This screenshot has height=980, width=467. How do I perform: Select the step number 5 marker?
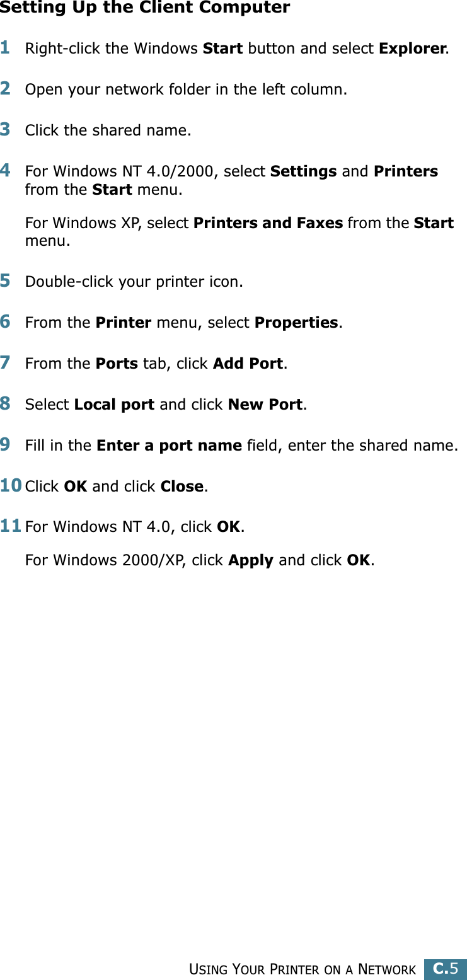5,280
